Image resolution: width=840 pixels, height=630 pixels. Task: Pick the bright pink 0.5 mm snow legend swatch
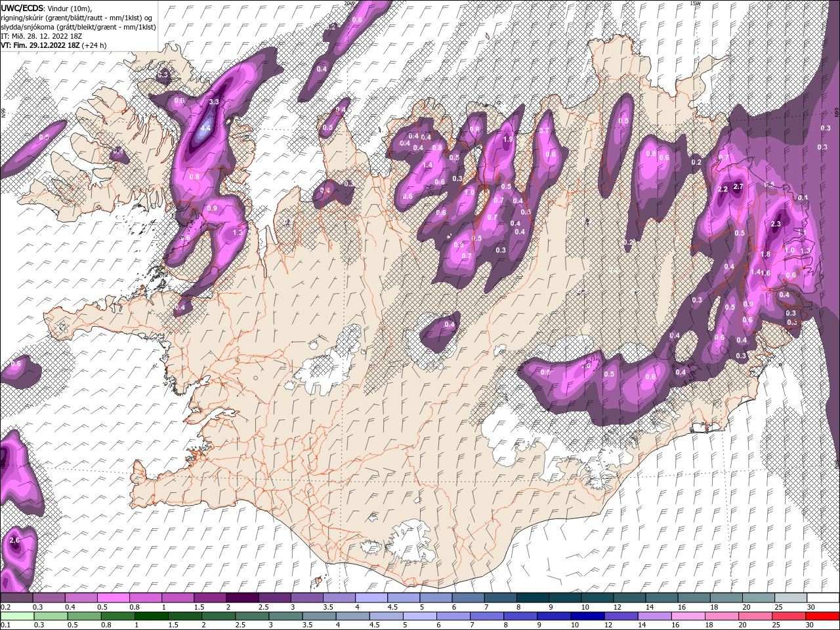coord(113,598)
